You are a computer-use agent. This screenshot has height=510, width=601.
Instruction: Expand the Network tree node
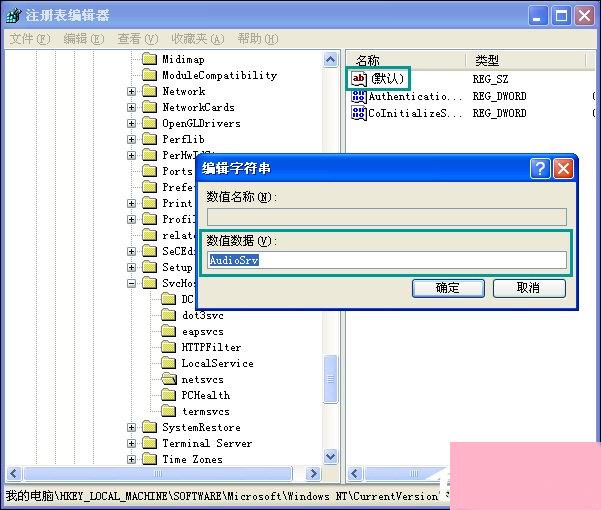[x=131, y=92]
